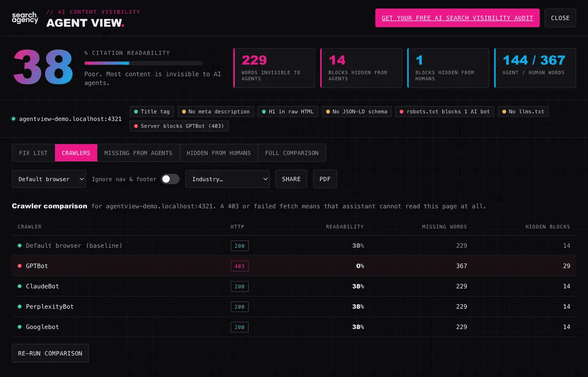Viewport: 588px width, 377px height.
Task: Click the 200 HTTP badge for Default browser
Action: pyautogui.click(x=240, y=246)
